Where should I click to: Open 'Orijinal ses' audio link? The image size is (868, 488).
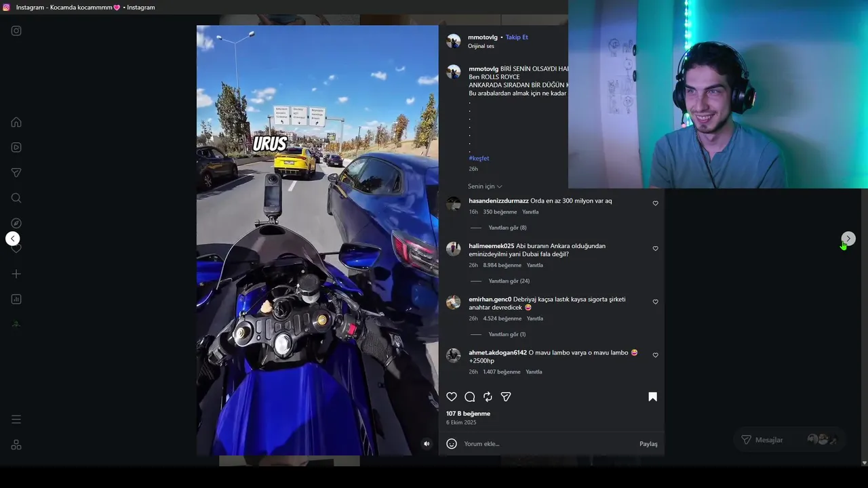(x=481, y=46)
